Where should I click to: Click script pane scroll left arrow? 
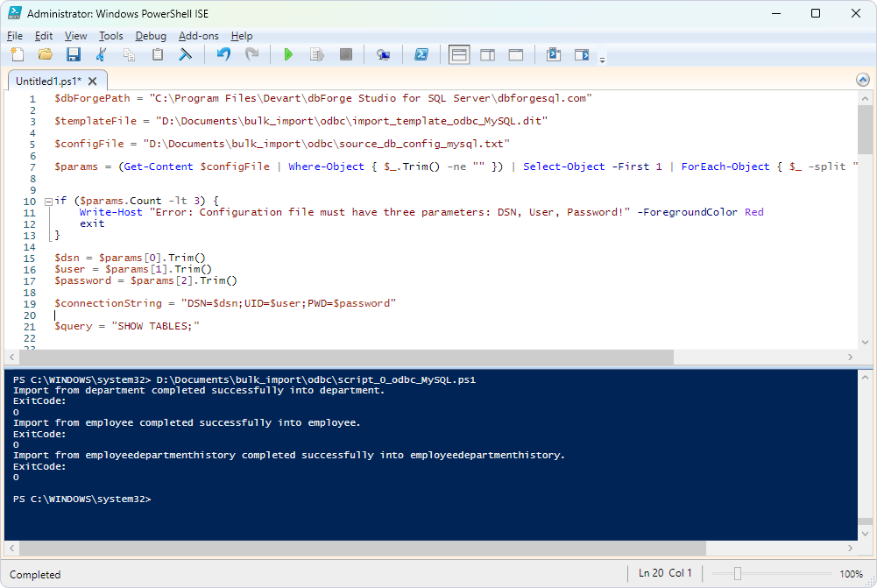click(x=11, y=357)
